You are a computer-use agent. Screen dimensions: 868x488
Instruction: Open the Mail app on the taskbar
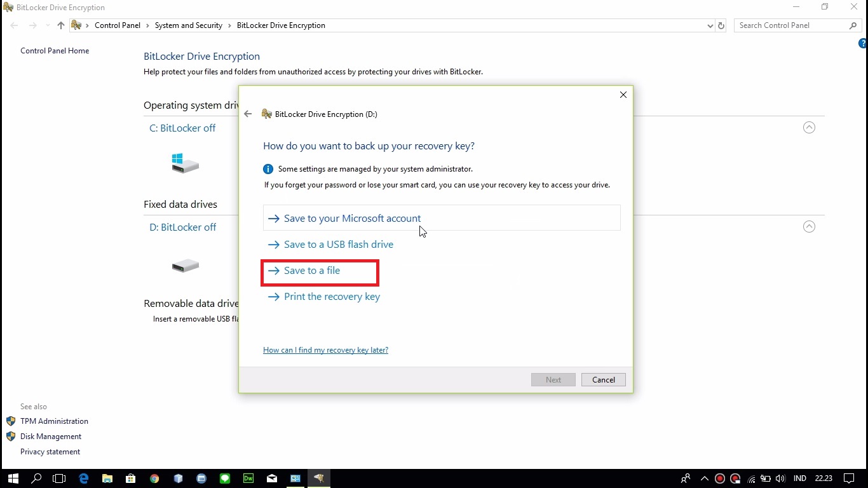tap(272, 478)
